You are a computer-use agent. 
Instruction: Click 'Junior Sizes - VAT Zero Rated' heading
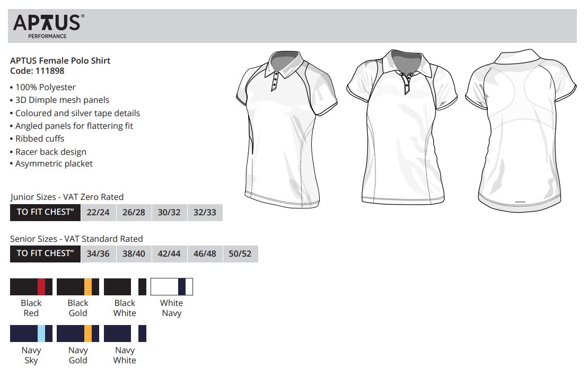[x=67, y=197]
